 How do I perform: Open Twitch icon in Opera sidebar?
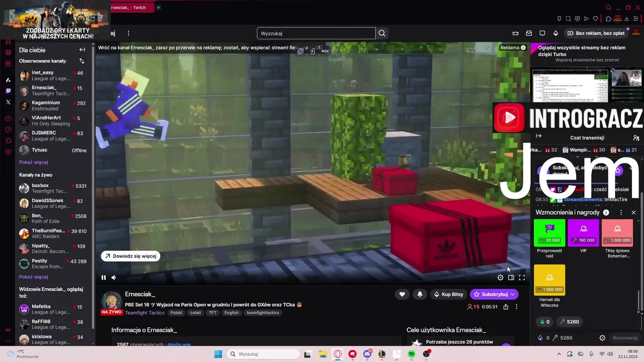pyautogui.click(x=8, y=91)
